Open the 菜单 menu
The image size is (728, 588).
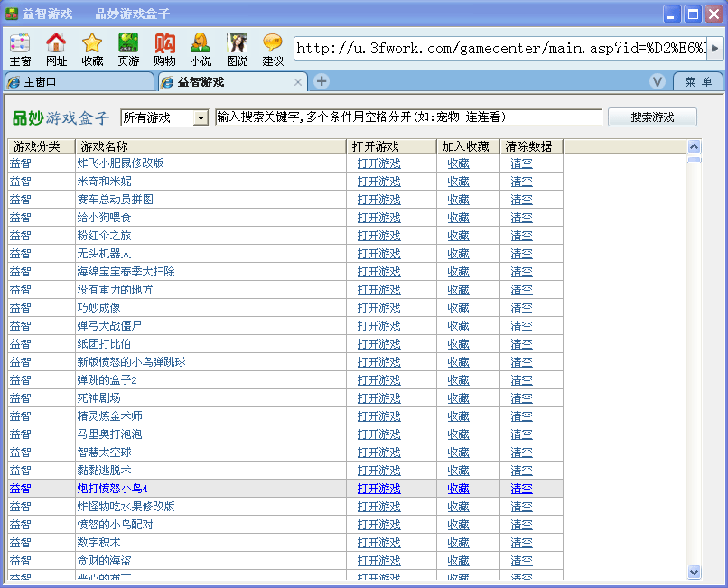click(697, 82)
